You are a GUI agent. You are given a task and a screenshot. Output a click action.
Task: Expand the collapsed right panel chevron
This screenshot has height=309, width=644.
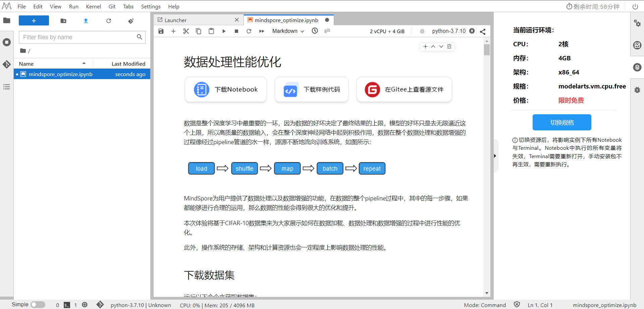tap(495, 156)
